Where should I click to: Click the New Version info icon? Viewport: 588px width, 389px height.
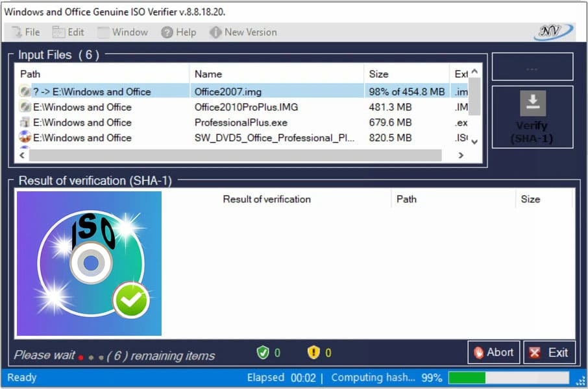215,32
